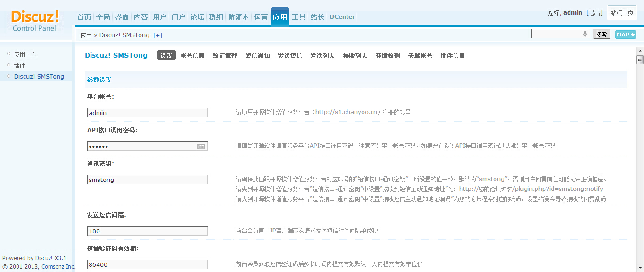Click the keyboard icon in API password field
This screenshot has height=272, width=644.
pos(201,147)
